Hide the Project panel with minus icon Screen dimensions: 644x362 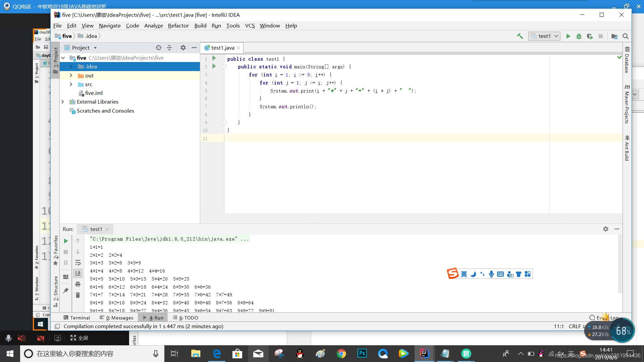pos(194,48)
